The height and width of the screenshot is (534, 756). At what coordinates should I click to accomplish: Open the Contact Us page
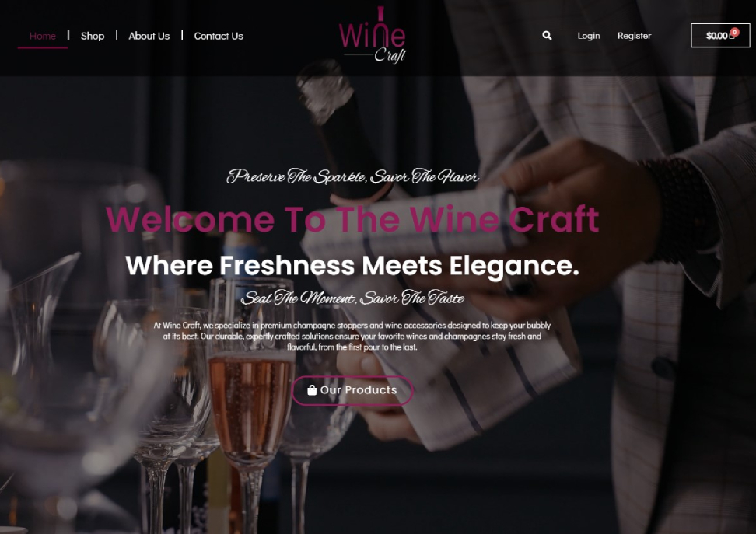tap(219, 37)
